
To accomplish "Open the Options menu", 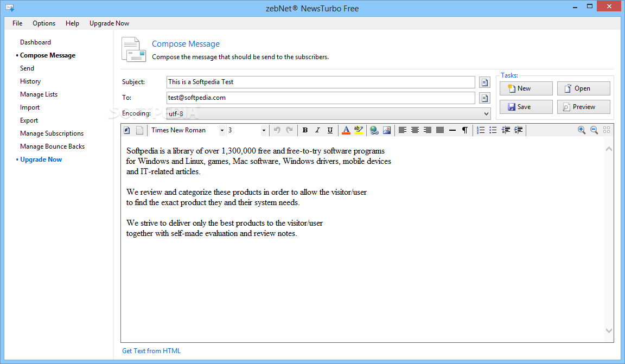I will (44, 23).
